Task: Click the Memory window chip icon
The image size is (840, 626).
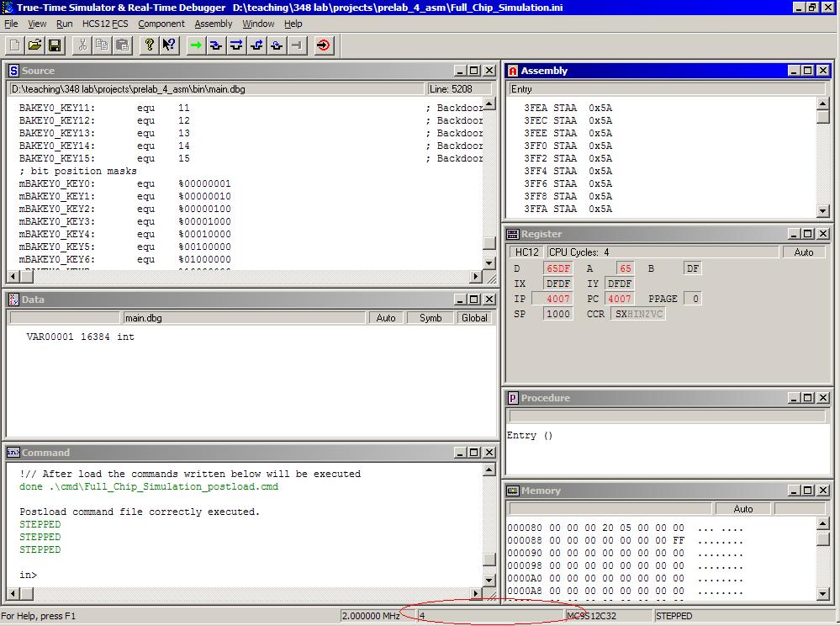Action: (x=513, y=491)
